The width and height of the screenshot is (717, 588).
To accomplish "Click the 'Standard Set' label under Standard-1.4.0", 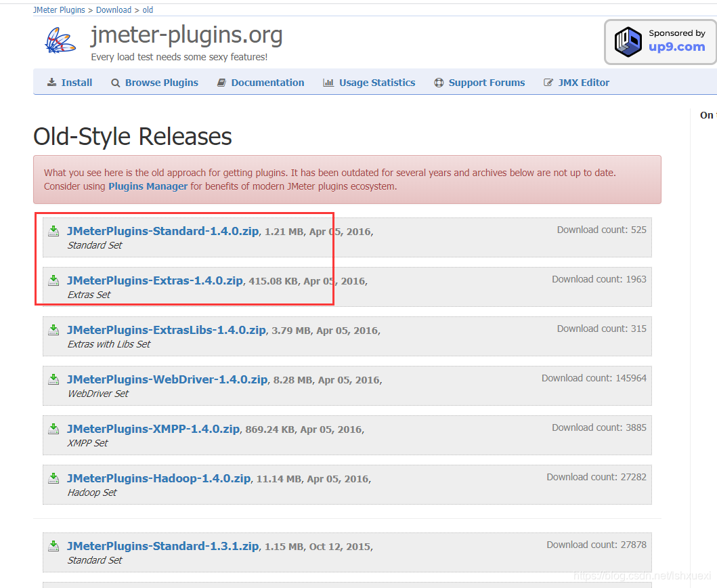I will point(95,245).
